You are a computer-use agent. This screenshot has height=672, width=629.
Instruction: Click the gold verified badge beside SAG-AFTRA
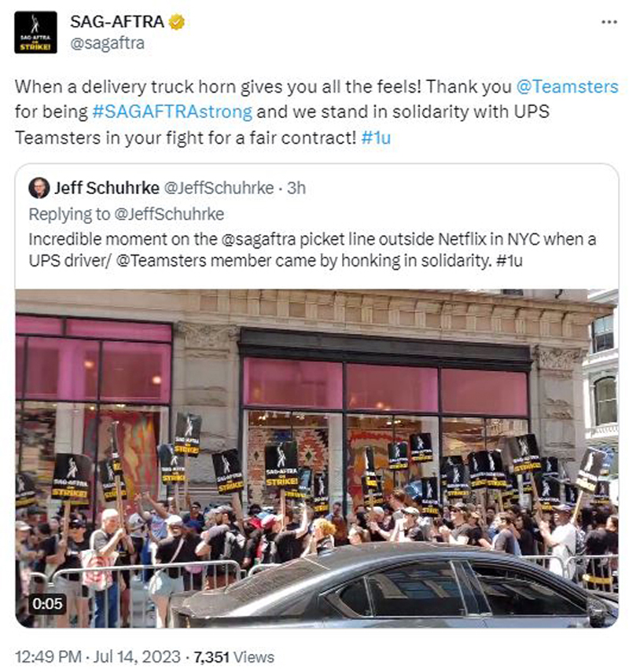[x=176, y=21]
